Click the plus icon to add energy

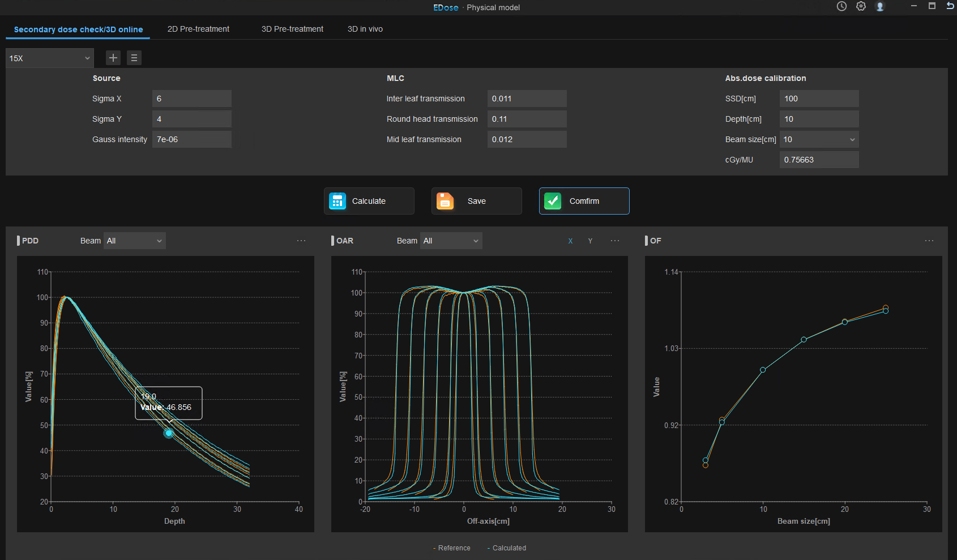pos(113,58)
